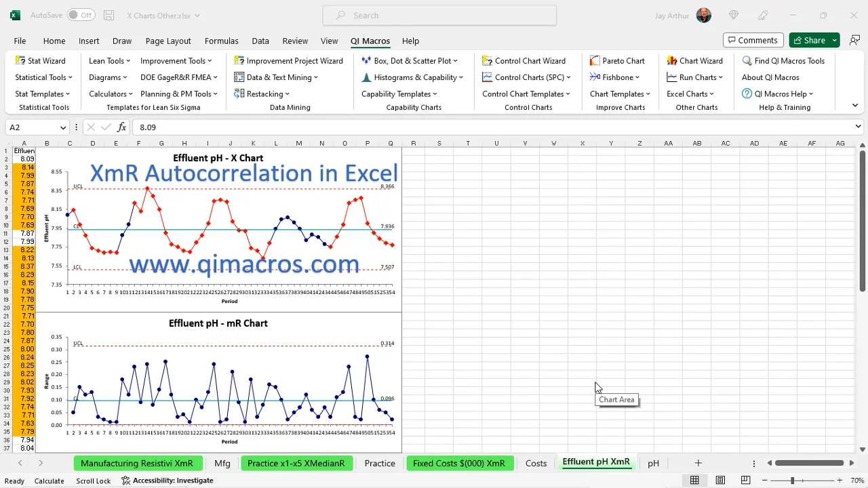This screenshot has height=488, width=868.
Task: Expand DOE GageR&R FMEA dropdown
Action: click(x=179, y=77)
